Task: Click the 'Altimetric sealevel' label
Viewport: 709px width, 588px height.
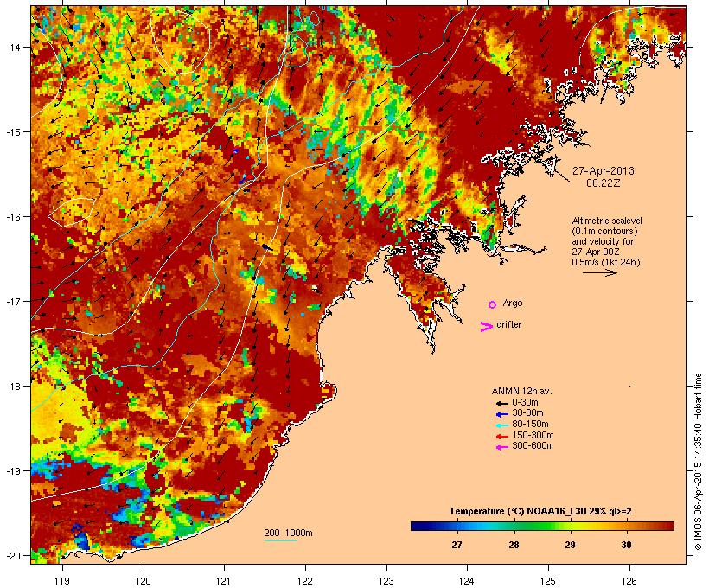Action: [607, 220]
